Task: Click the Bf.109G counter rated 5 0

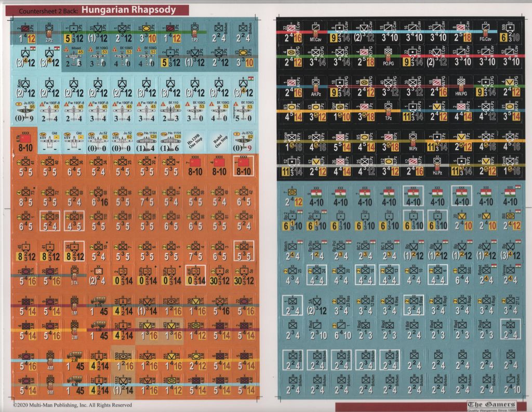Action: tap(243, 112)
